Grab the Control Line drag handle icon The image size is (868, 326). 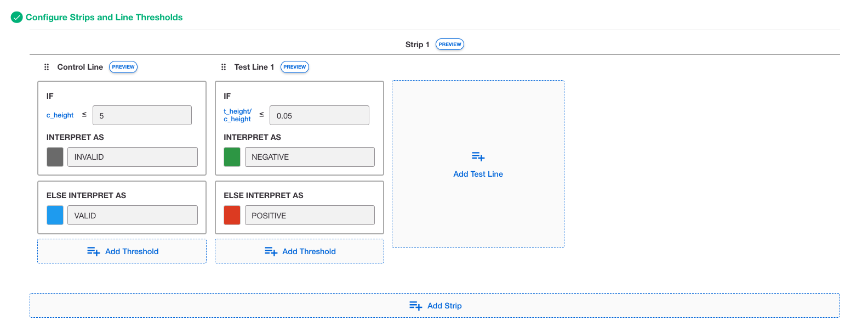click(x=47, y=67)
